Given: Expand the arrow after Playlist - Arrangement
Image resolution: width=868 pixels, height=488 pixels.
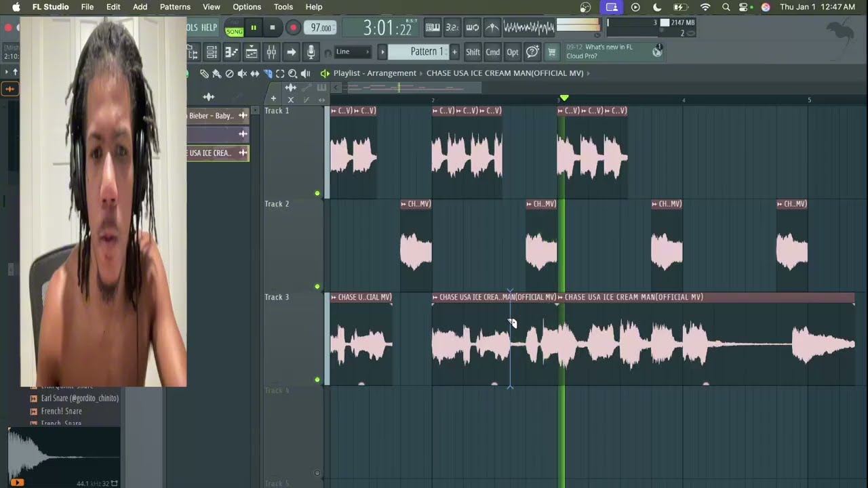Looking at the screenshot, I should (421, 73).
